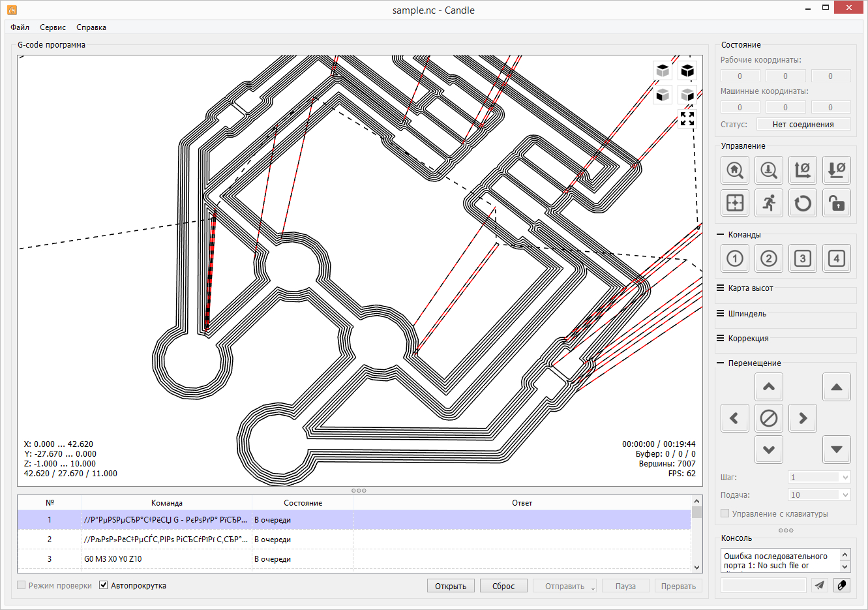The height and width of the screenshot is (610, 868).
Task: Zero the XY work coordinates
Action: (x=803, y=170)
